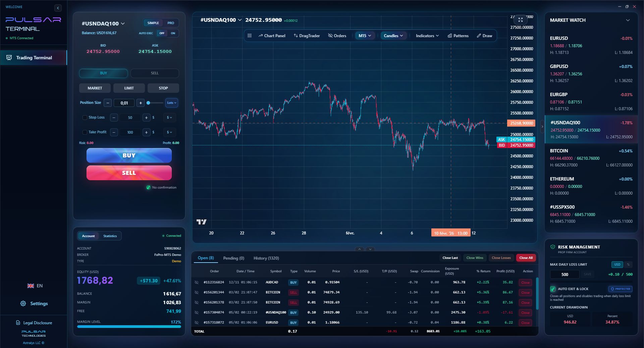The image size is (644, 348).
Task: Open the Candles chart type dropdown
Action: (x=393, y=36)
